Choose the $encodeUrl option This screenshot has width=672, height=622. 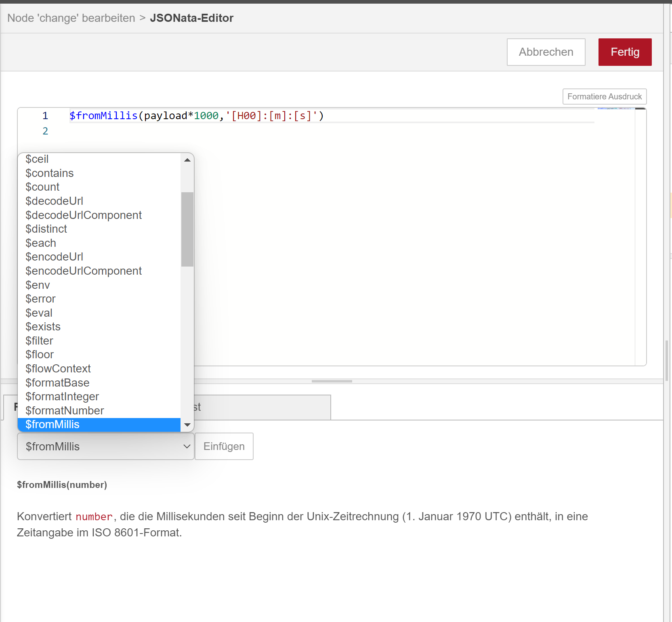coord(99,257)
